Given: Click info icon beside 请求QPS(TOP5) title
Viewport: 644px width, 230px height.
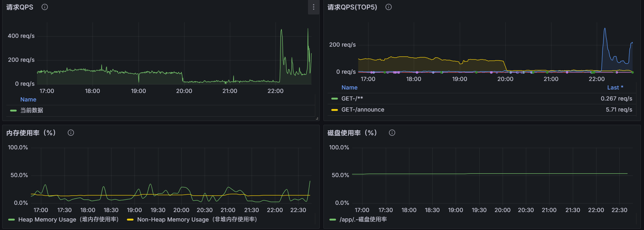Looking at the screenshot, I should 389,7.
